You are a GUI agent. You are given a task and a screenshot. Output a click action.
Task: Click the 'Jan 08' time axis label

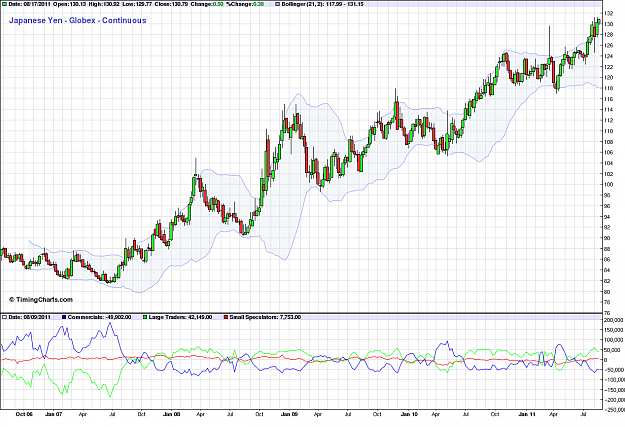171,414
